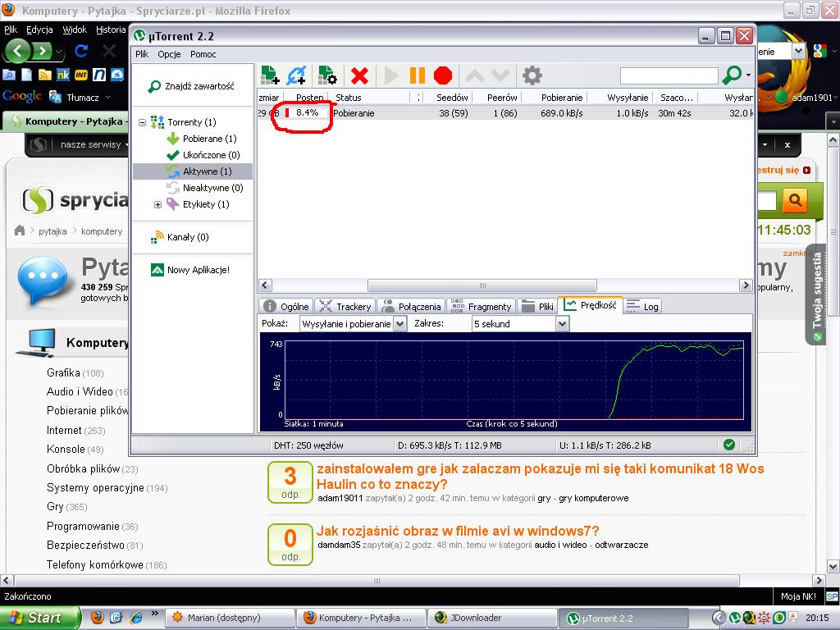Switch to the Log tab

pos(642,307)
